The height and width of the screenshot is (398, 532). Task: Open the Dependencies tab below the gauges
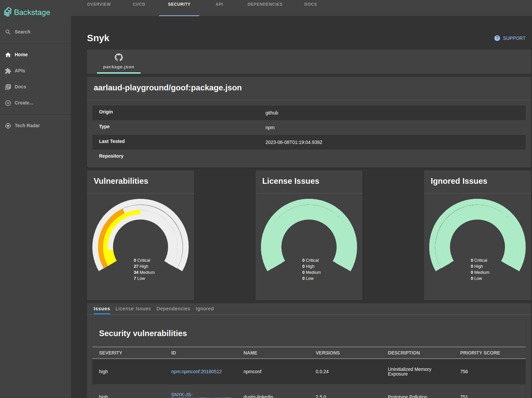tap(173, 309)
